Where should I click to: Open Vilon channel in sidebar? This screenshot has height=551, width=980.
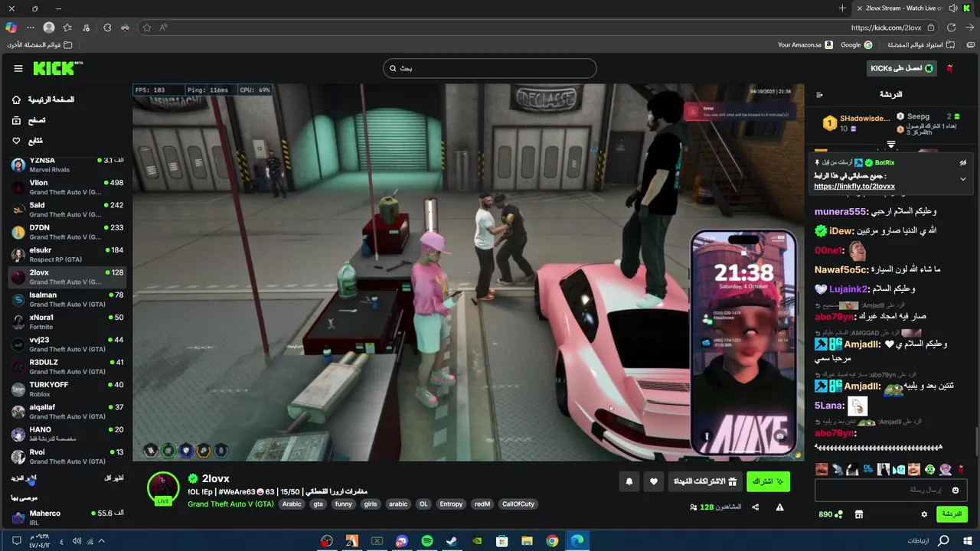(67, 187)
